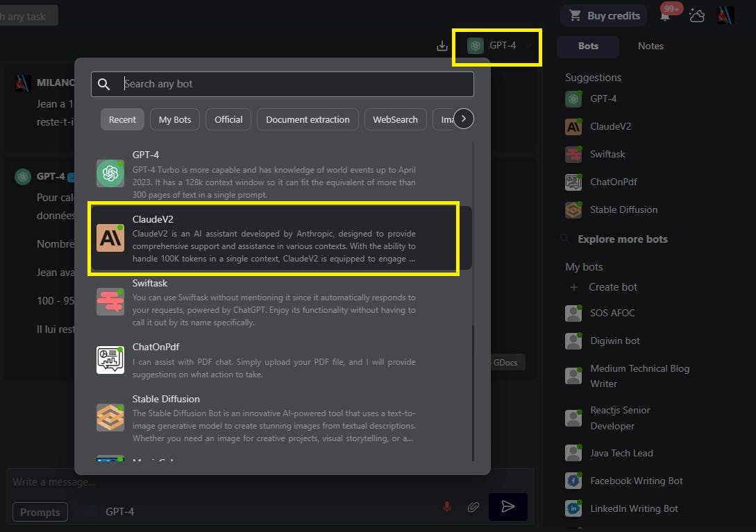This screenshot has width=756, height=532.
Task: Click the ChatOnPdf title in bot list
Action: coord(156,347)
